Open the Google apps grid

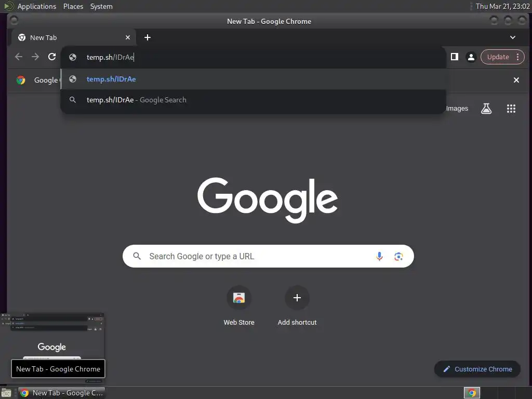tap(511, 109)
